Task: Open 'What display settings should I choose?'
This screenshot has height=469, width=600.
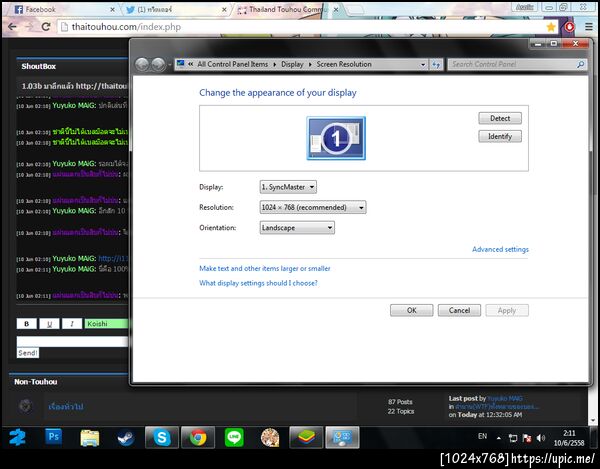Action: 258,283
